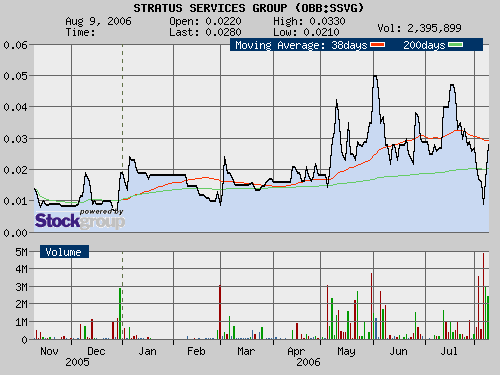This screenshot has width=500, height=375.
Task: Click the 0.04 price axis label
Action: click(x=15, y=107)
